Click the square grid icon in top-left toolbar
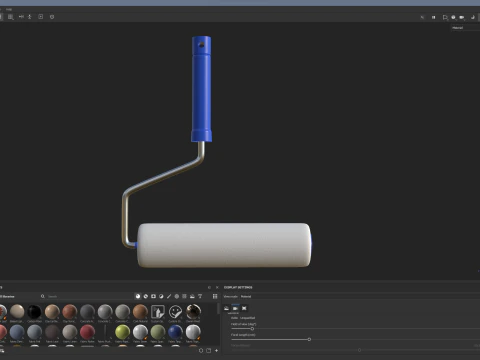Viewport: 480px width, 360px height. tap(11, 17)
